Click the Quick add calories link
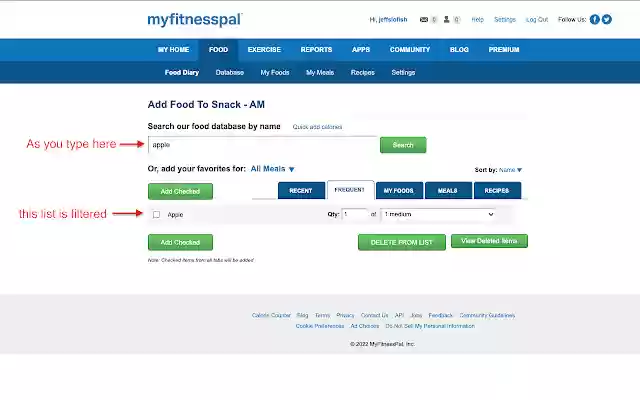This screenshot has height=400, width=640. [317, 127]
